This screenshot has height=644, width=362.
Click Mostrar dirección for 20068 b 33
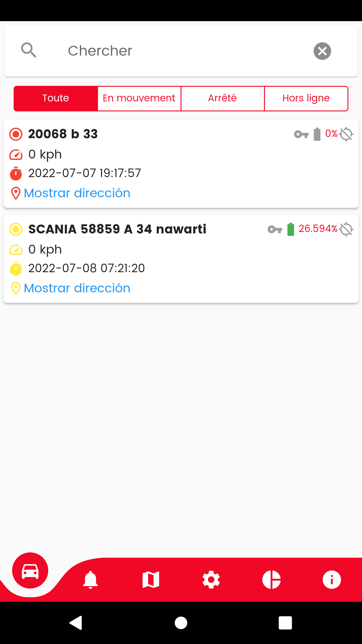click(x=77, y=193)
